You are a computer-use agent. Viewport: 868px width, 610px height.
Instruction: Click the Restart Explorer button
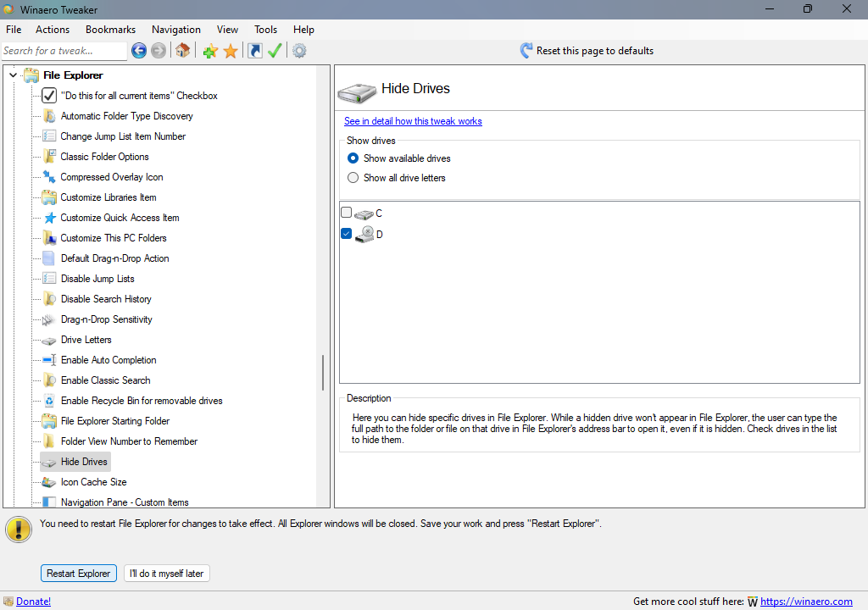coord(79,574)
